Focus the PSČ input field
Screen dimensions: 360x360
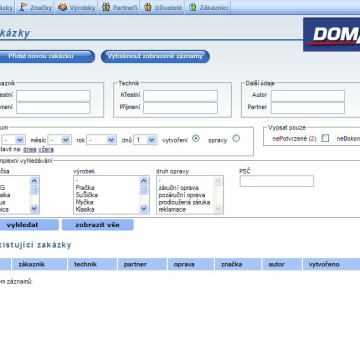[277, 181]
